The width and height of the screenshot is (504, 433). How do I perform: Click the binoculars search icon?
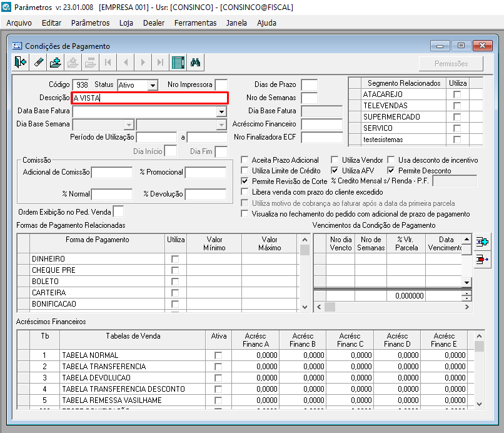click(x=196, y=62)
